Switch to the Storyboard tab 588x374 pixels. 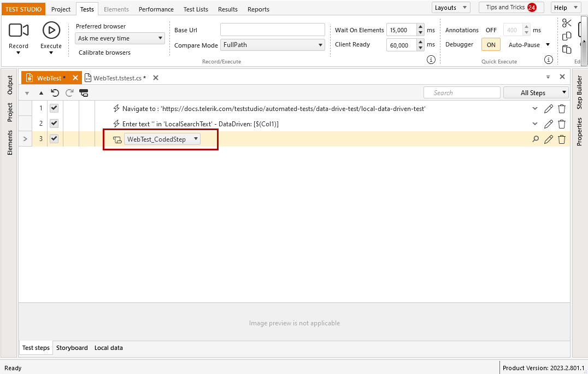(72, 348)
